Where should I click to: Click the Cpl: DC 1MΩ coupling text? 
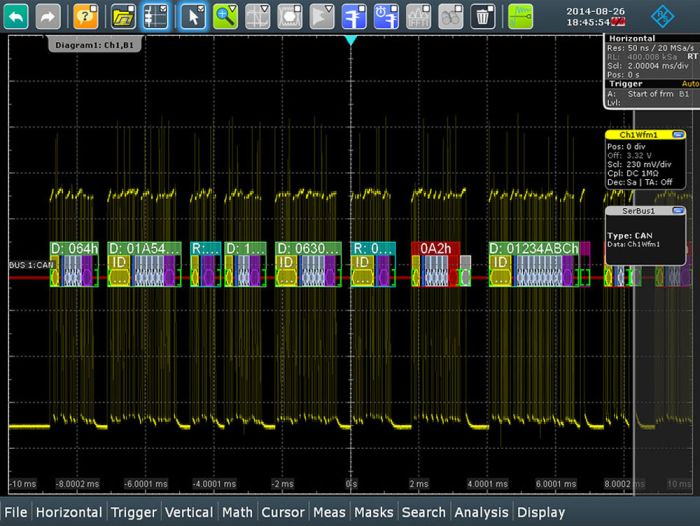point(633,173)
